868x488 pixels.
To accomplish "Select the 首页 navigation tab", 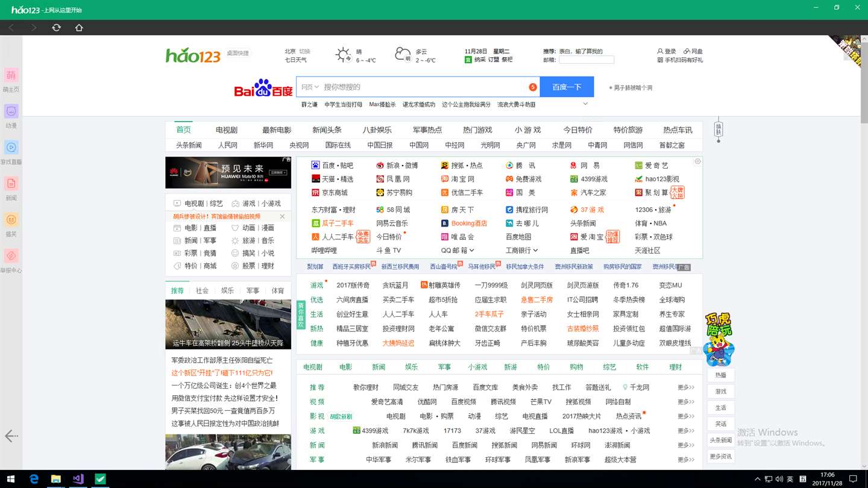I will (184, 130).
